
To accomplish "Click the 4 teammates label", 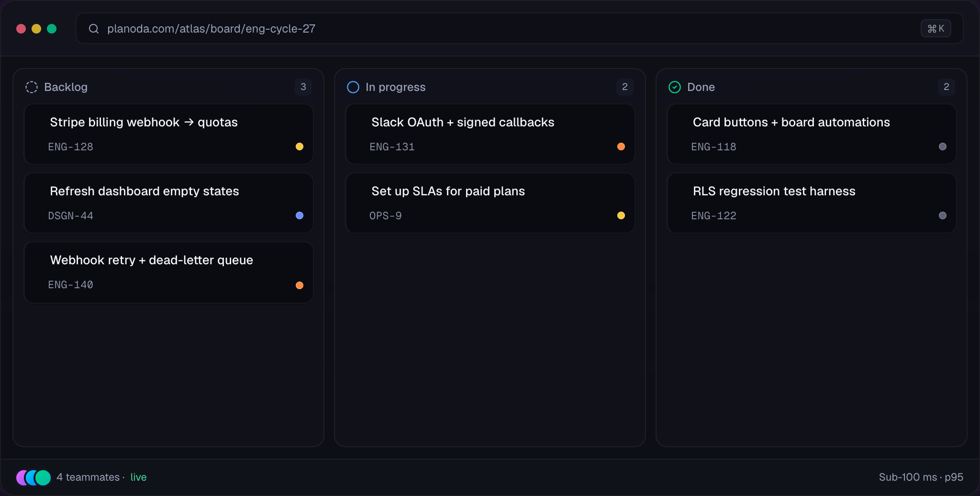I will click(88, 477).
